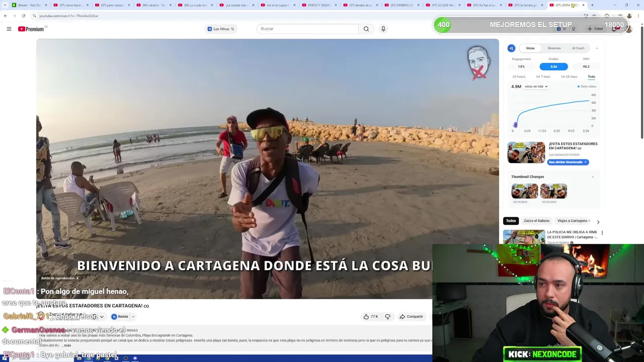The height and width of the screenshot is (362, 644).
Task: Open the 'vistas en total' dropdown
Action: [536, 86]
